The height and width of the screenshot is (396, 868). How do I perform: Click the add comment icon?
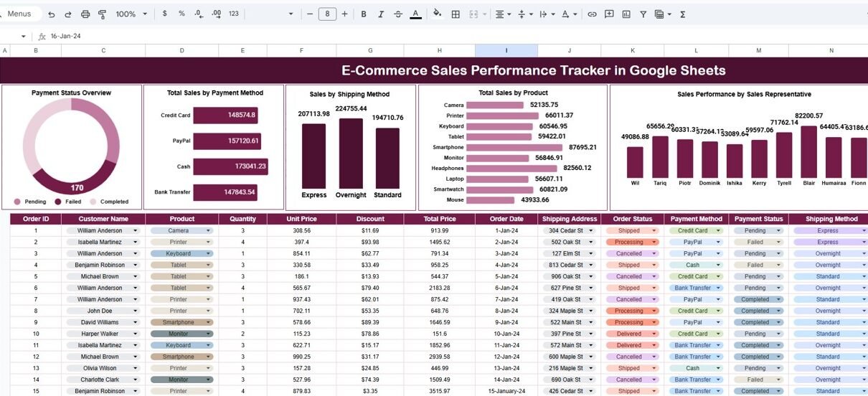[x=609, y=14]
